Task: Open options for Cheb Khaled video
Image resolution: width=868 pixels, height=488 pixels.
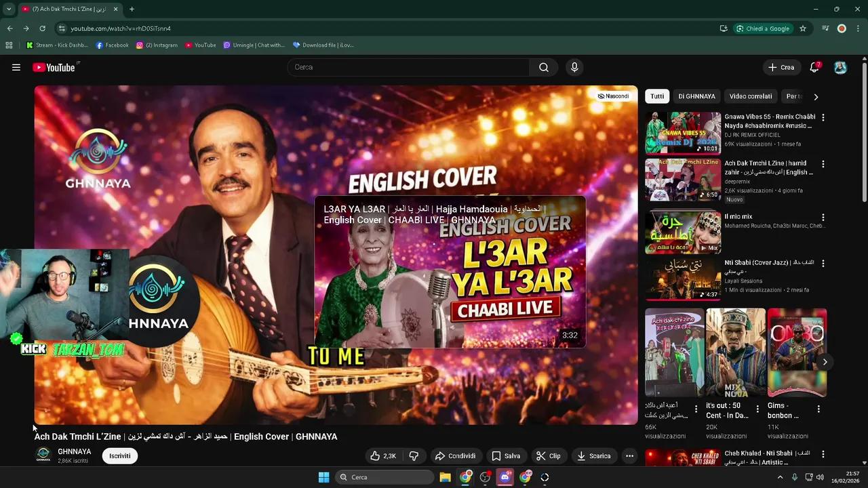Action: [823, 454]
